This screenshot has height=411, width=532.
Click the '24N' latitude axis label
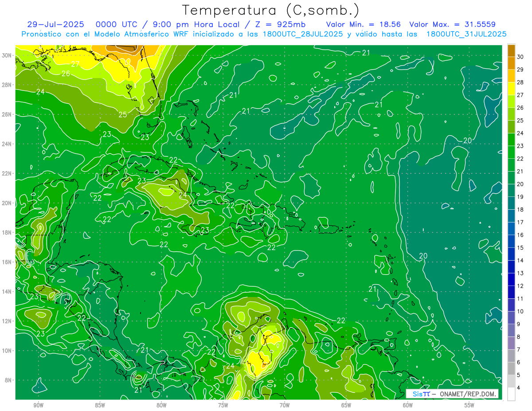tap(7, 144)
